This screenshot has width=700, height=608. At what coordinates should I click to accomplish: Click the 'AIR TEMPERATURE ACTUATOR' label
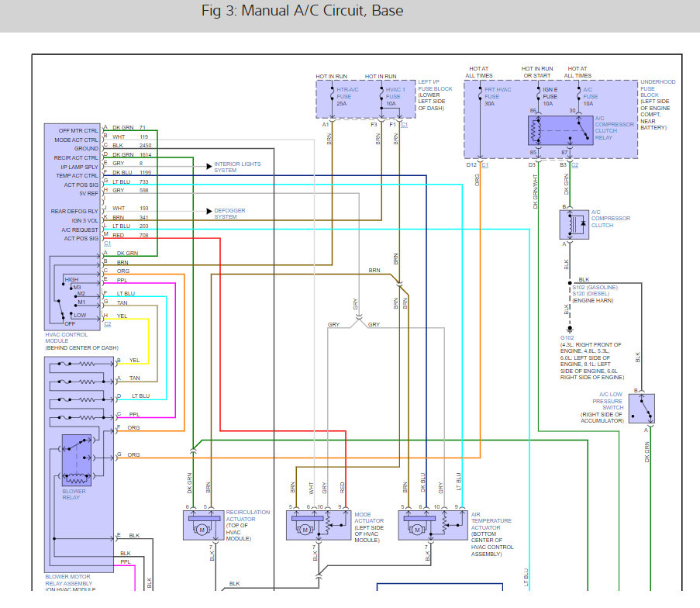[x=491, y=521]
